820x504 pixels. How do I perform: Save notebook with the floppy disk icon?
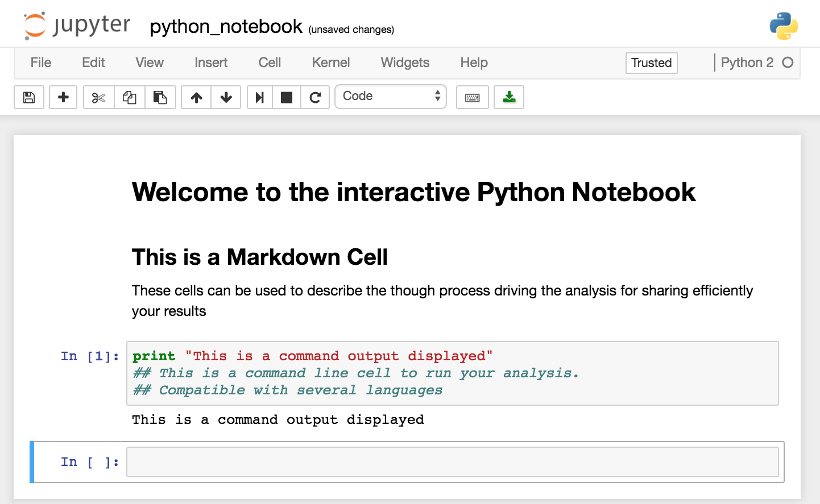pos(29,97)
